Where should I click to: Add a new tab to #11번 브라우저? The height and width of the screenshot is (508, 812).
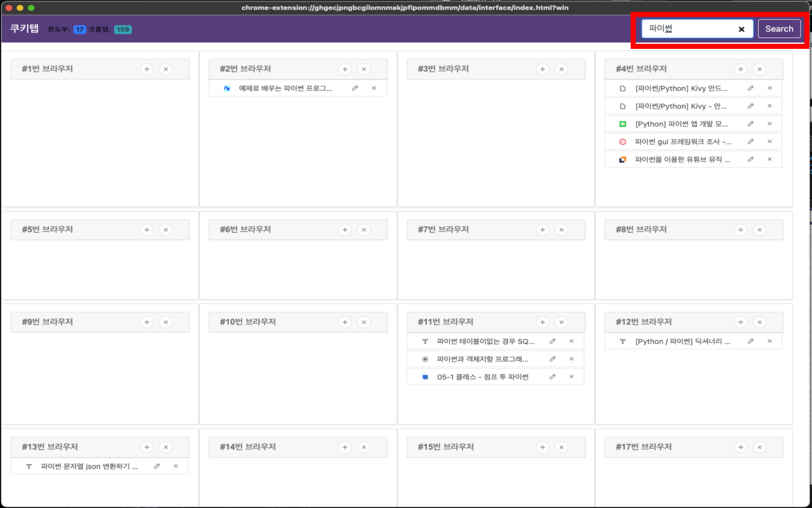click(x=542, y=322)
